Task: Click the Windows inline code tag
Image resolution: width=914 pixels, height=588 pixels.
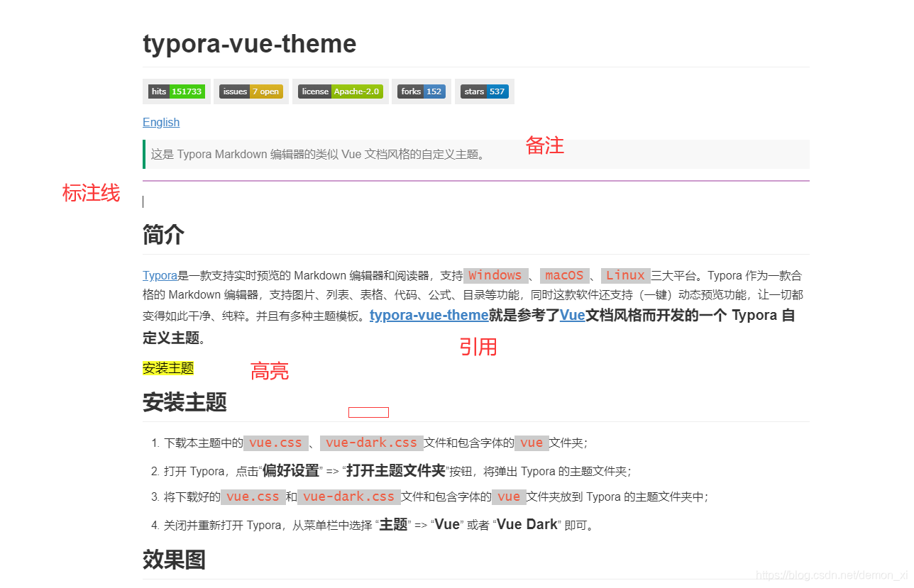Action: pyautogui.click(x=495, y=275)
